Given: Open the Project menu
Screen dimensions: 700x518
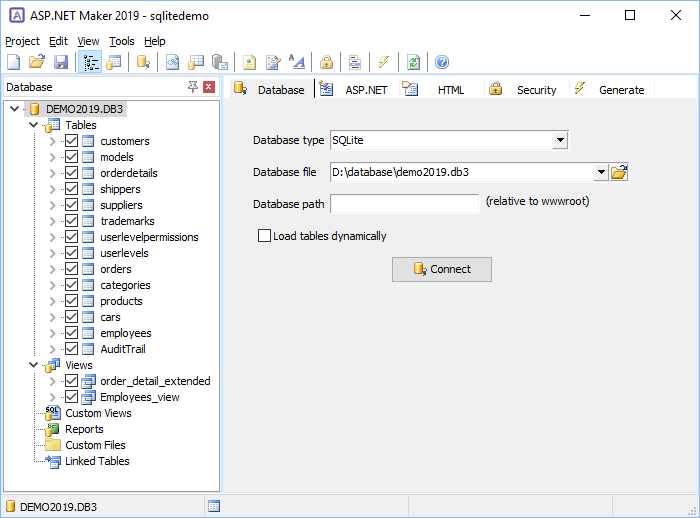Looking at the screenshot, I should (22, 41).
